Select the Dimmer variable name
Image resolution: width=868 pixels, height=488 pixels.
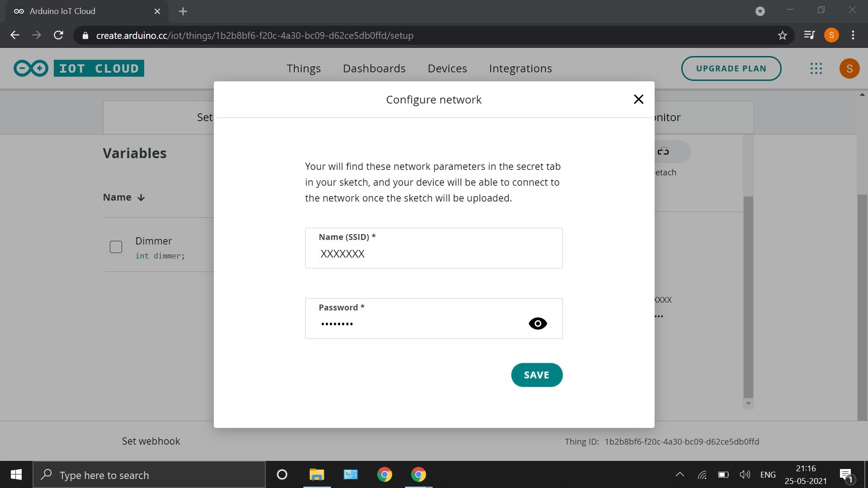(x=154, y=241)
